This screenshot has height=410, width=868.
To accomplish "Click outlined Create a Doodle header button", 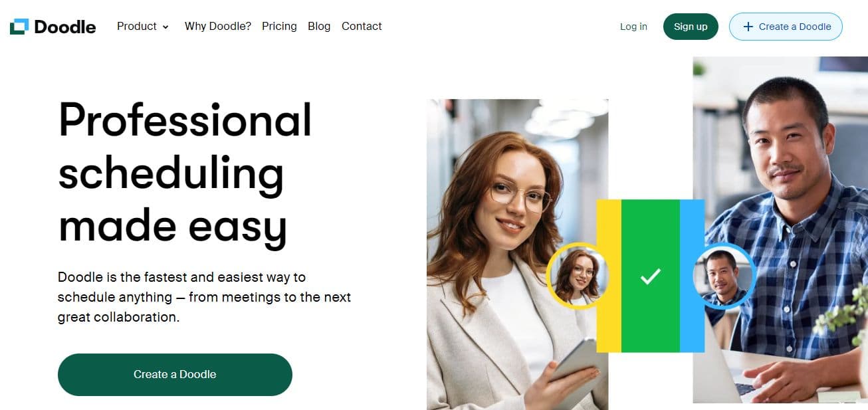I will [786, 27].
